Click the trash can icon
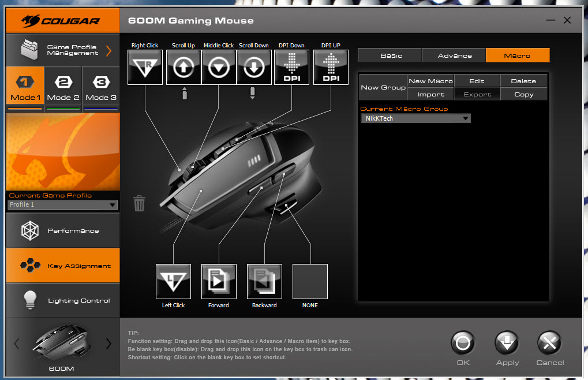Viewport: 588px width, 380px height. pyautogui.click(x=139, y=203)
